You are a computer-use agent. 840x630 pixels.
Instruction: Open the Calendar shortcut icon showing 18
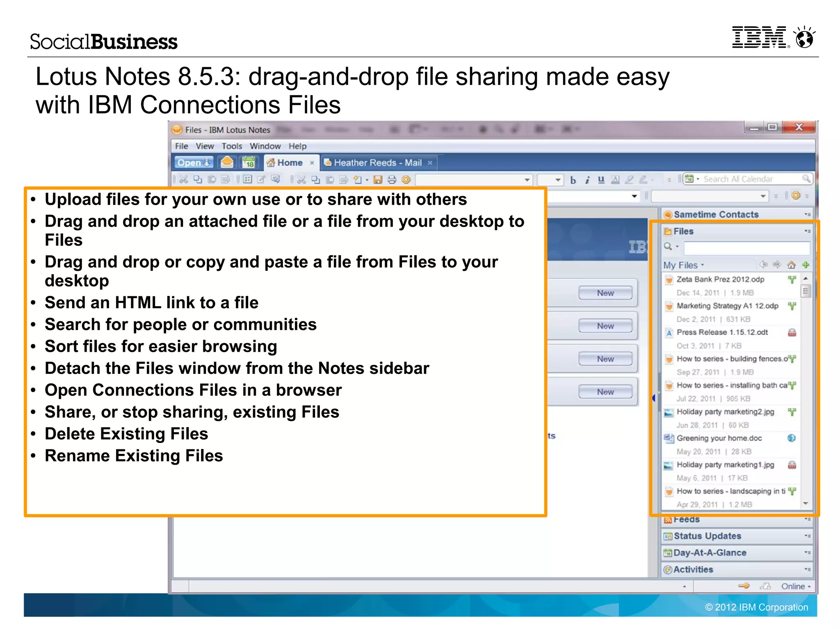pos(249,163)
